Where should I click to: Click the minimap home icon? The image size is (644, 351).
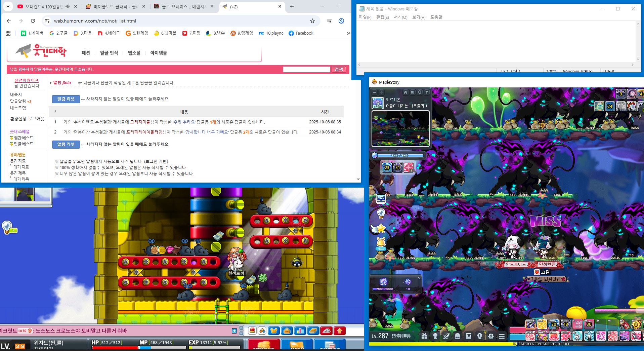[x=405, y=92]
